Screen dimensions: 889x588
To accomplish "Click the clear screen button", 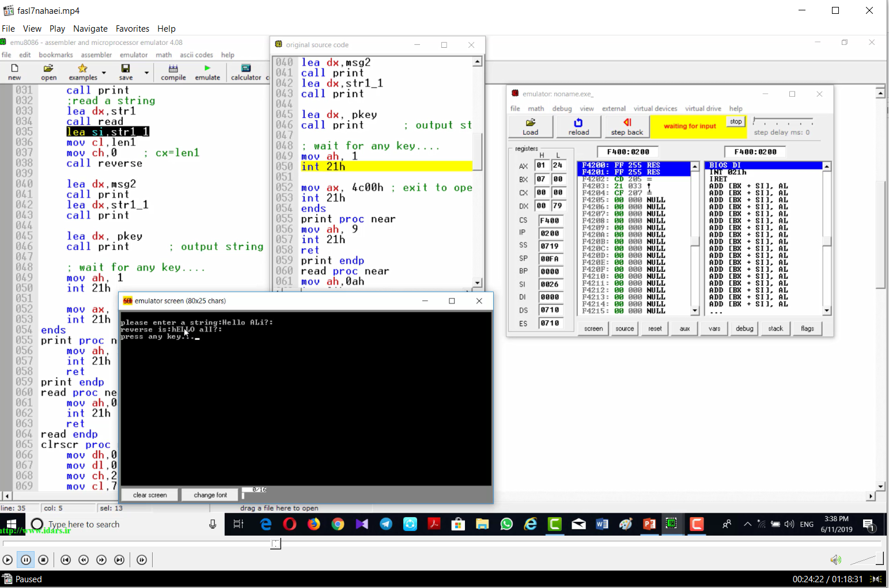I will point(150,495).
